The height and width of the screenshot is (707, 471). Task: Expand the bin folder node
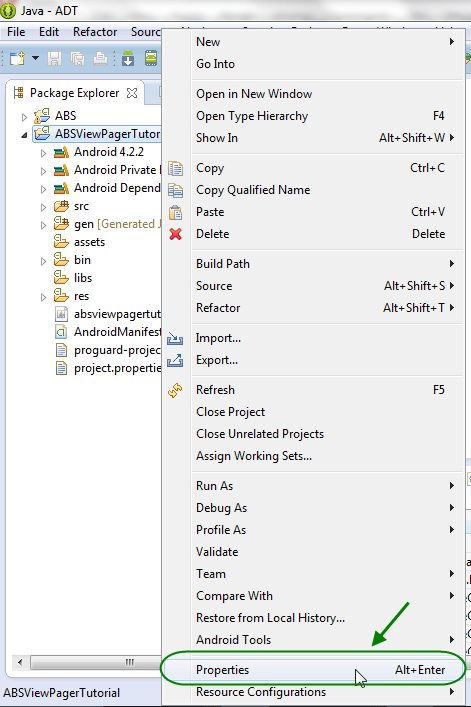coord(43,262)
